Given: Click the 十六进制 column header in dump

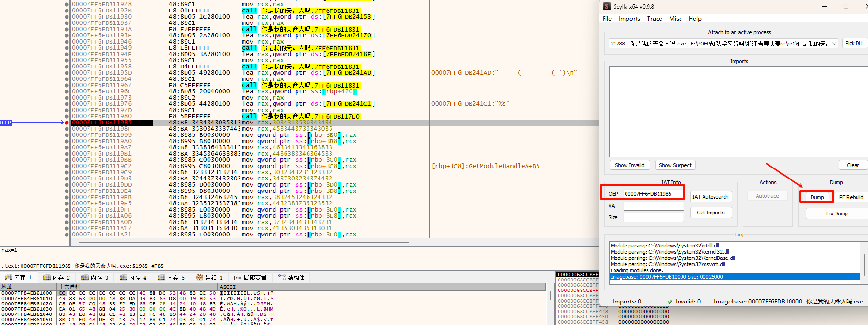Looking at the screenshot, I should [x=138, y=287].
